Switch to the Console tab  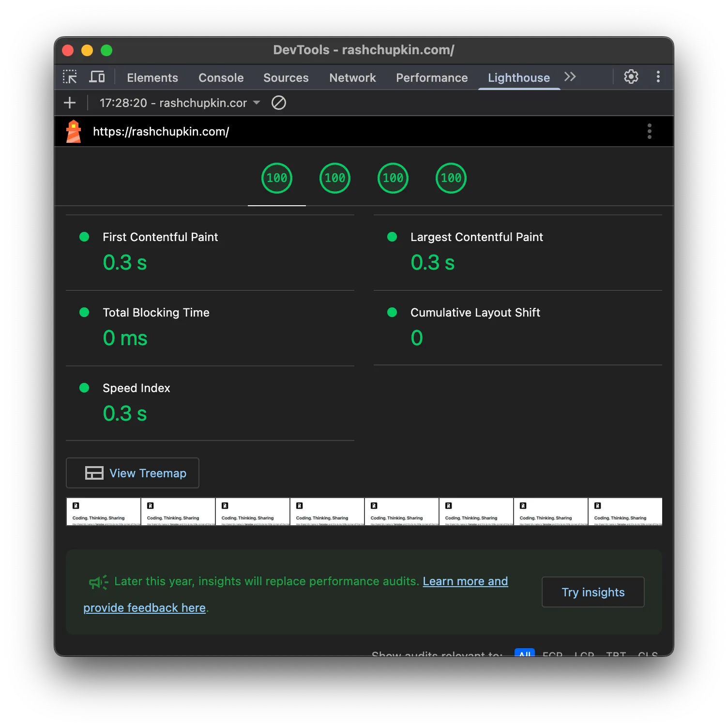(x=221, y=77)
